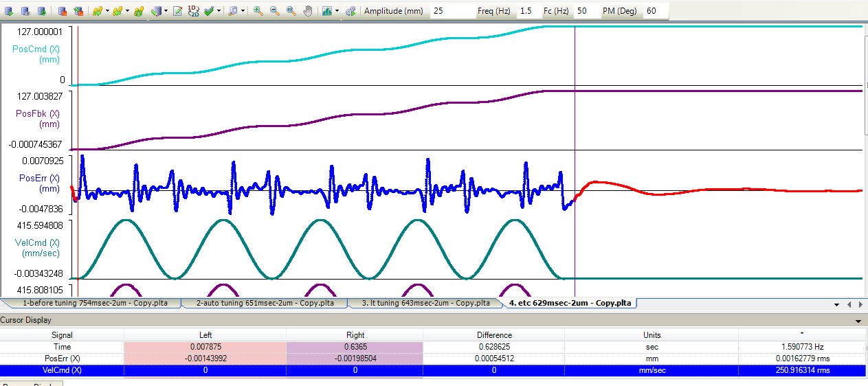Toggle the 1D/2D plot mode icon
This screenshot has width=868, height=386.
click(194, 11)
